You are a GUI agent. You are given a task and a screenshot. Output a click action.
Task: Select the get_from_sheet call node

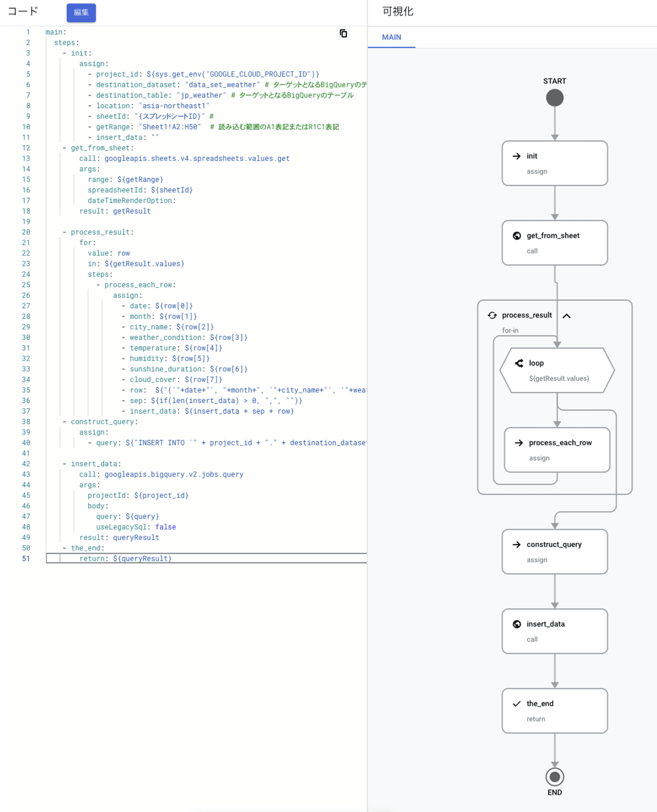pos(555,243)
